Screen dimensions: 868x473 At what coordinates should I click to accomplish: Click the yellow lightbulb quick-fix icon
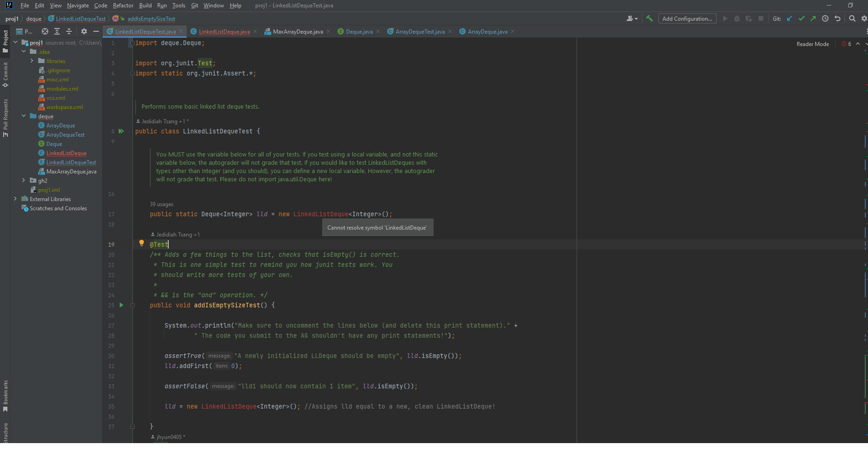coord(142,243)
